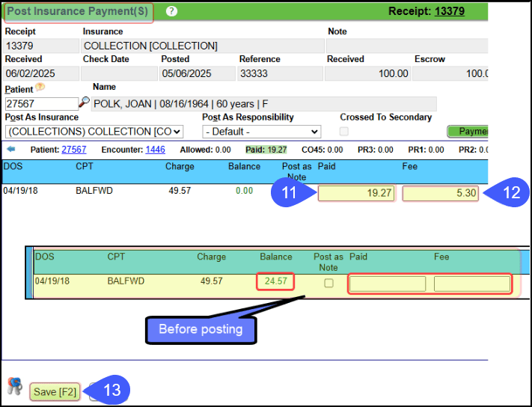532x407 pixels.
Task: Open patient 27567 link
Action: (x=73, y=150)
